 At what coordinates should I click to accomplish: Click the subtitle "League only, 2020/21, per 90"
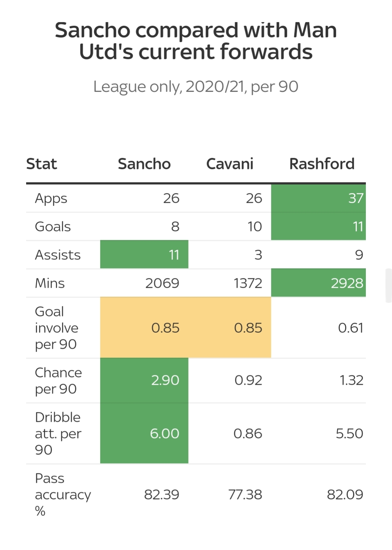coord(196,86)
